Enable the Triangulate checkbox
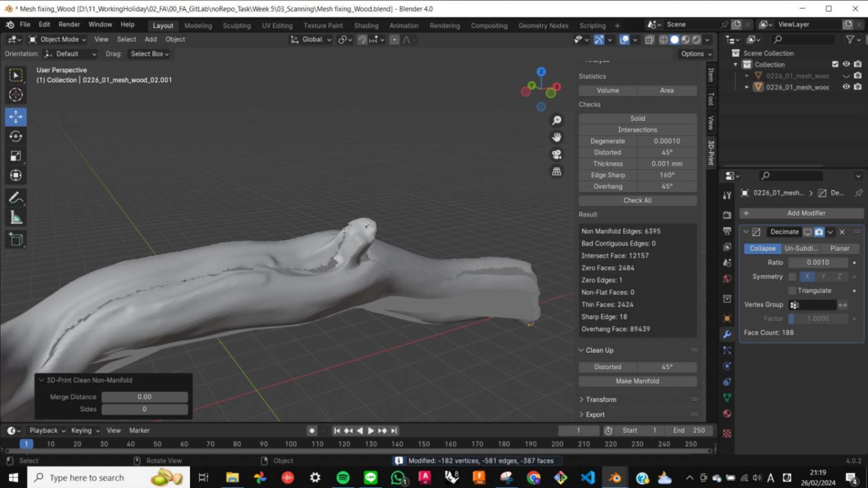This screenshot has height=488, width=868. [792, 291]
